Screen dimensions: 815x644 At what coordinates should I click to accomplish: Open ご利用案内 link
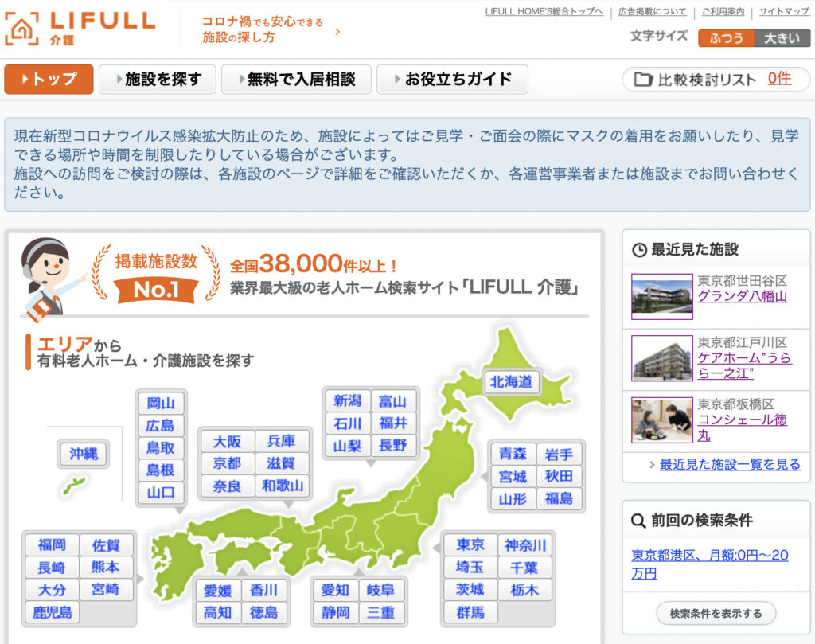723,11
